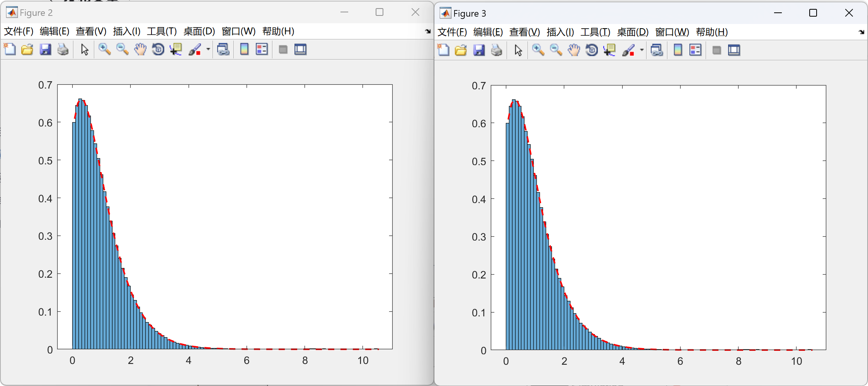Activate Zoom Out tool in Figure 2
Viewport: 868px width, 386px height.
(x=123, y=50)
